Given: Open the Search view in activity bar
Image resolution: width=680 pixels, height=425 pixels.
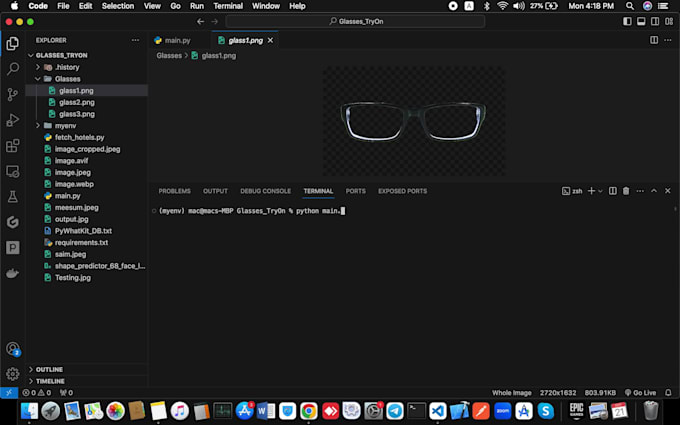Looking at the screenshot, I should coord(13,69).
